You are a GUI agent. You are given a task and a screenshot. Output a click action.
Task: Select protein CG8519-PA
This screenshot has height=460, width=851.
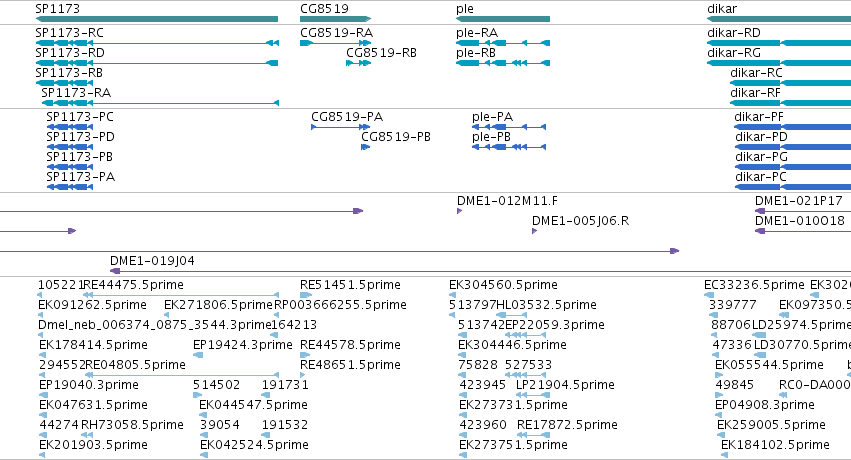[x=347, y=117]
